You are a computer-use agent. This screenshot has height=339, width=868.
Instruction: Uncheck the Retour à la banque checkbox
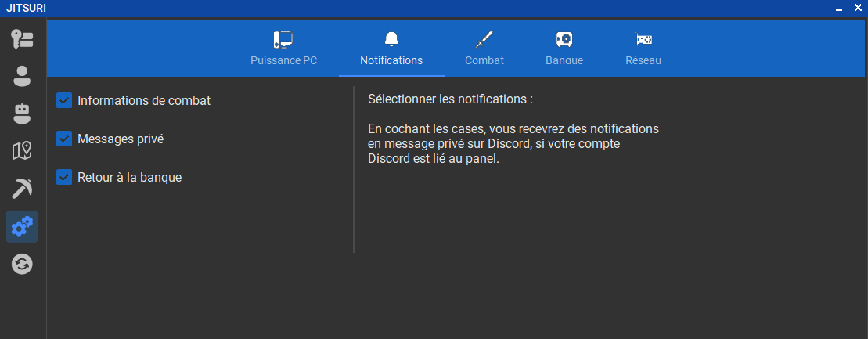[64, 177]
